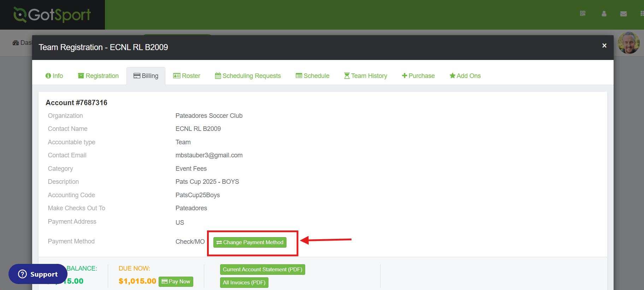Switch to the Registration tab
This screenshot has height=290, width=644.
(x=99, y=76)
